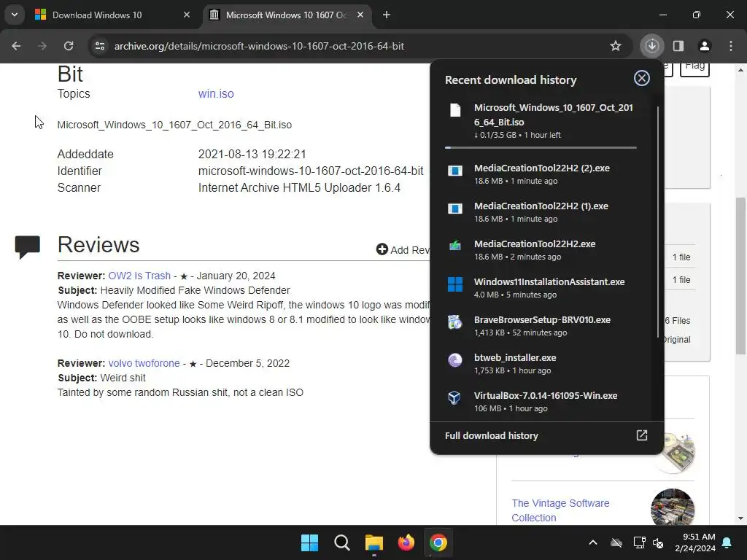747x560 pixels.
Task: Open MediaCreationTool22H2 (1).exe download
Action: click(x=541, y=212)
